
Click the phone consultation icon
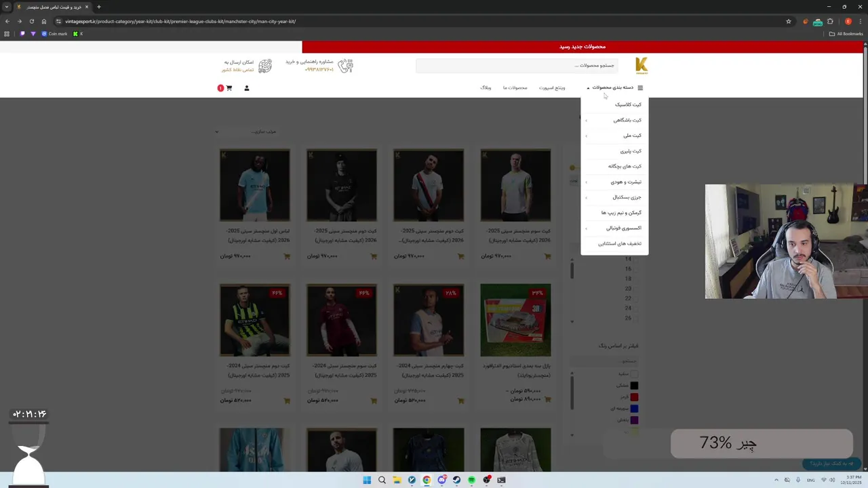tap(346, 66)
